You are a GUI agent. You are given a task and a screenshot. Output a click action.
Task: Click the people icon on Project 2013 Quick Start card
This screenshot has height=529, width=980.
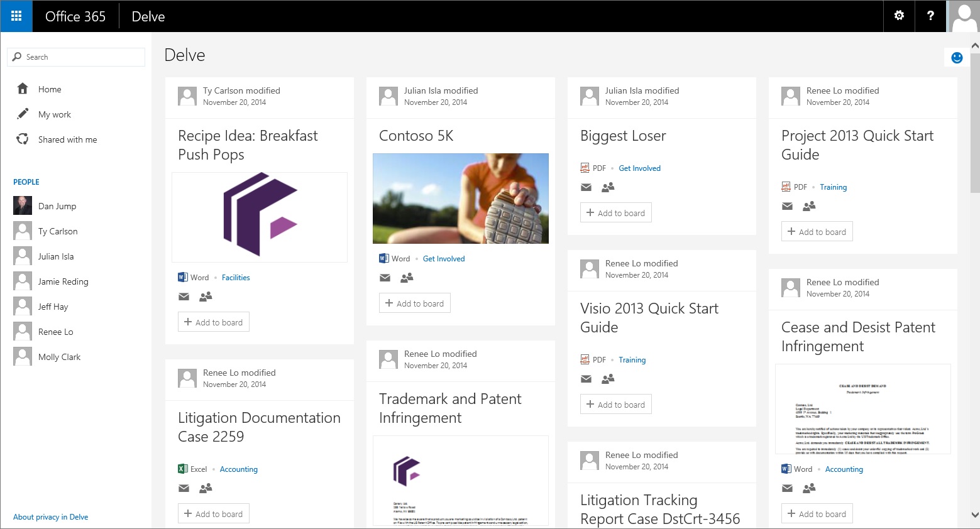pos(809,205)
